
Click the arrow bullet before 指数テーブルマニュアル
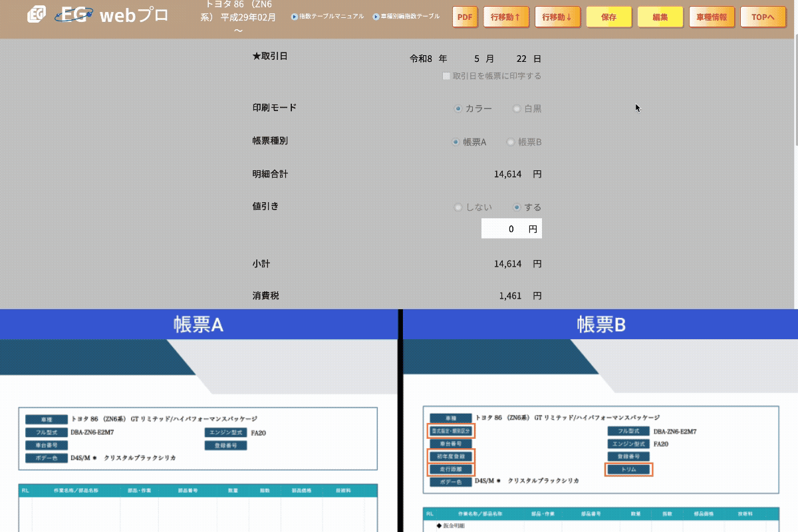point(294,17)
